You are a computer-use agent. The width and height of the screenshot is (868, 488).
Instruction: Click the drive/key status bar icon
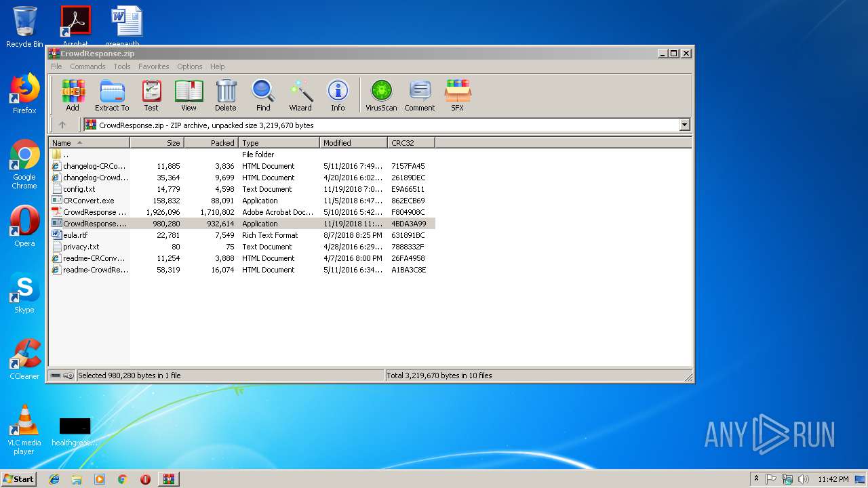[x=62, y=375]
